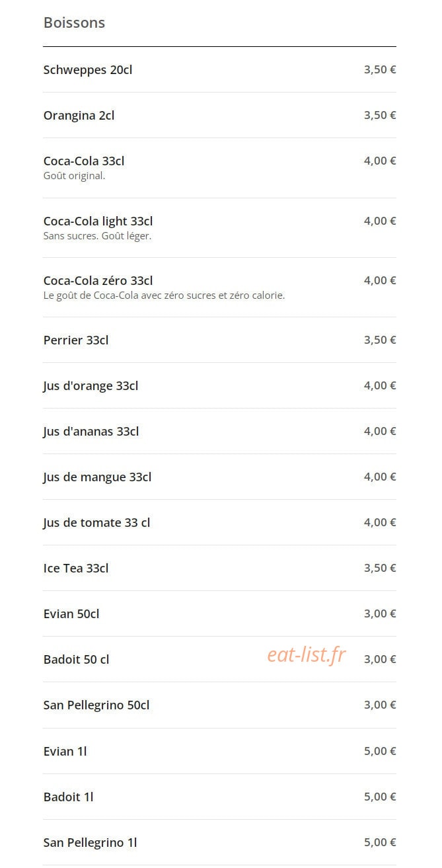Screen dimensions: 442x868
Task: Select San Pellegrino 1l
Action: (x=219, y=842)
